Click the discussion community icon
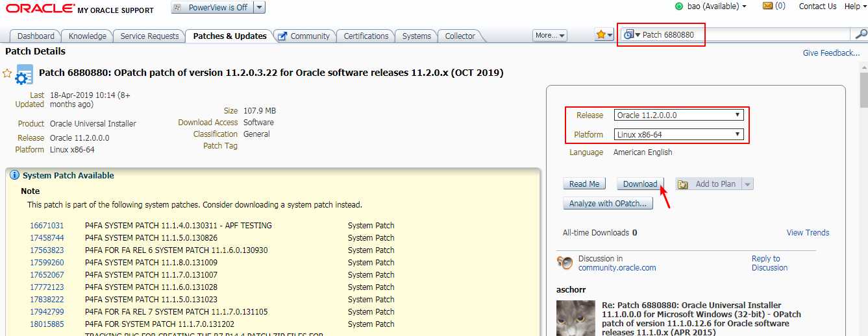 point(565,263)
